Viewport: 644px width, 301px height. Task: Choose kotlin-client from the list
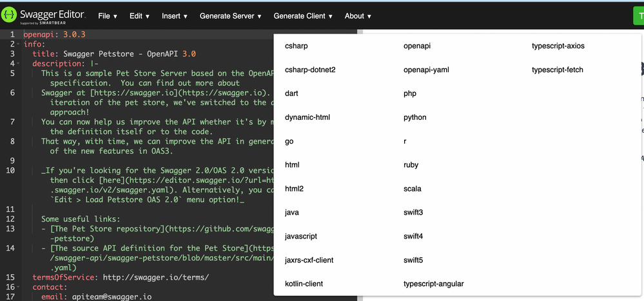pyautogui.click(x=304, y=284)
